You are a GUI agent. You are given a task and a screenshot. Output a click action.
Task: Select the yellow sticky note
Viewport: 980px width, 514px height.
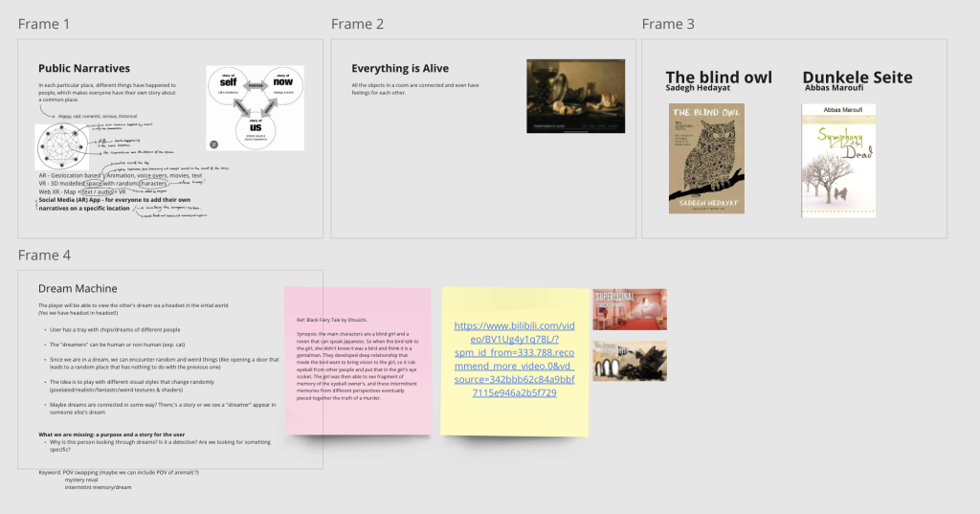pos(514,361)
